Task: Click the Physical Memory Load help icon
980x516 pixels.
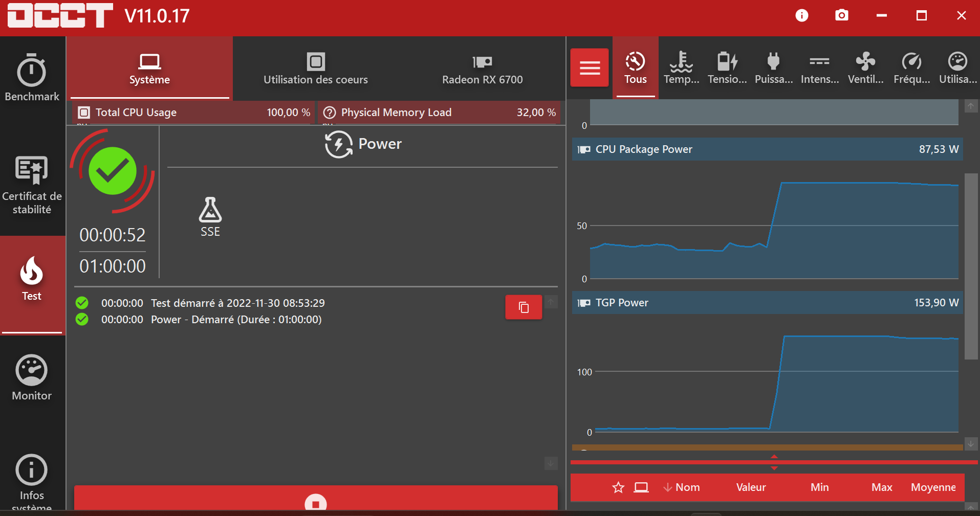Action: 330,113
